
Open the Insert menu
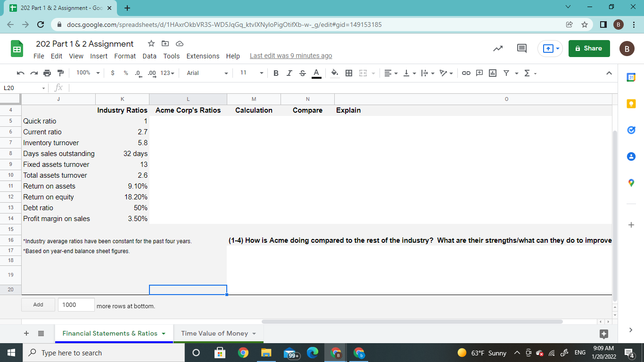tap(99, 56)
